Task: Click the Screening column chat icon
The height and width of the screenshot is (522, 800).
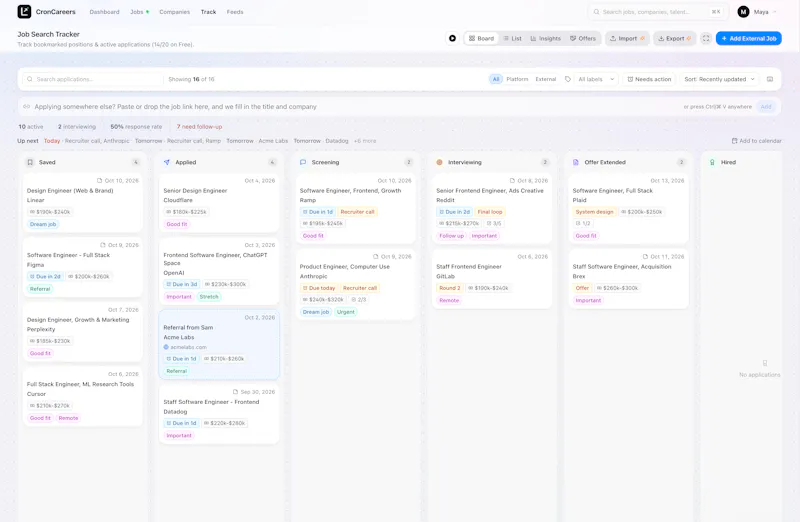Action: tap(303, 162)
